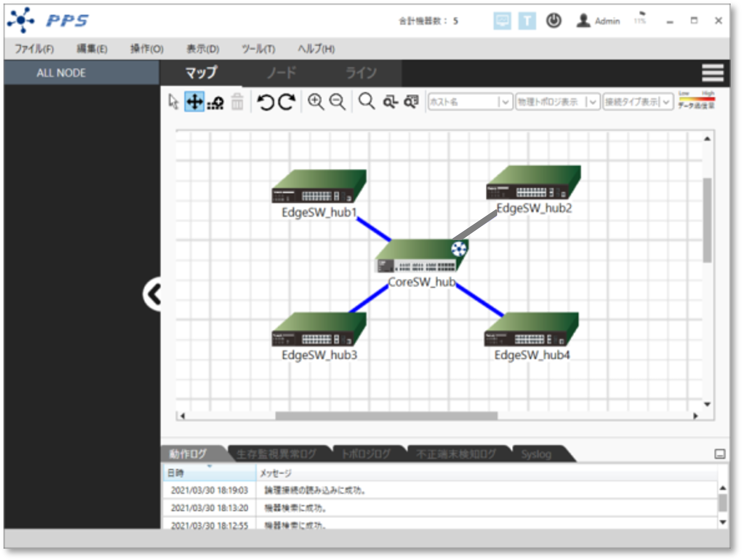Switch to the ライン tab
Viewport: 742px width, 560px height.
361,73
